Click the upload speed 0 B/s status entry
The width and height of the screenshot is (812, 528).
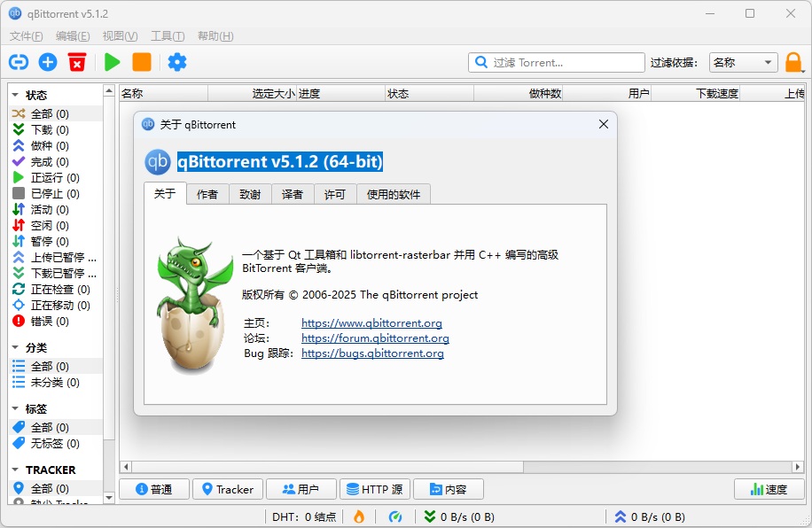(650, 516)
